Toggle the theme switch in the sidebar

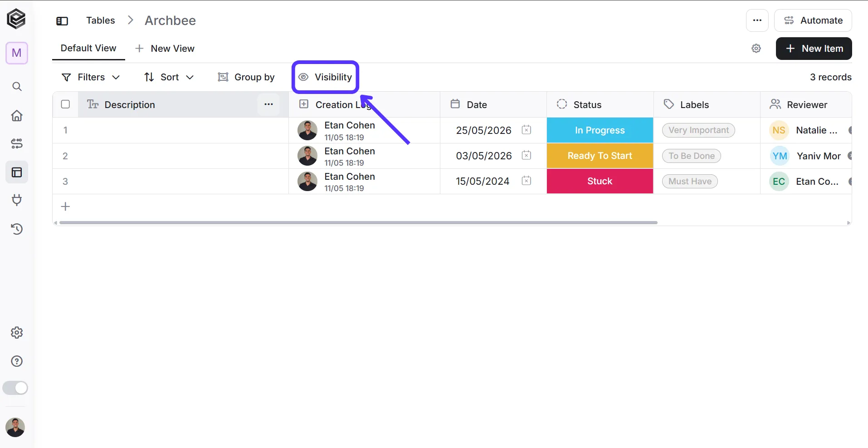[x=15, y=388]
